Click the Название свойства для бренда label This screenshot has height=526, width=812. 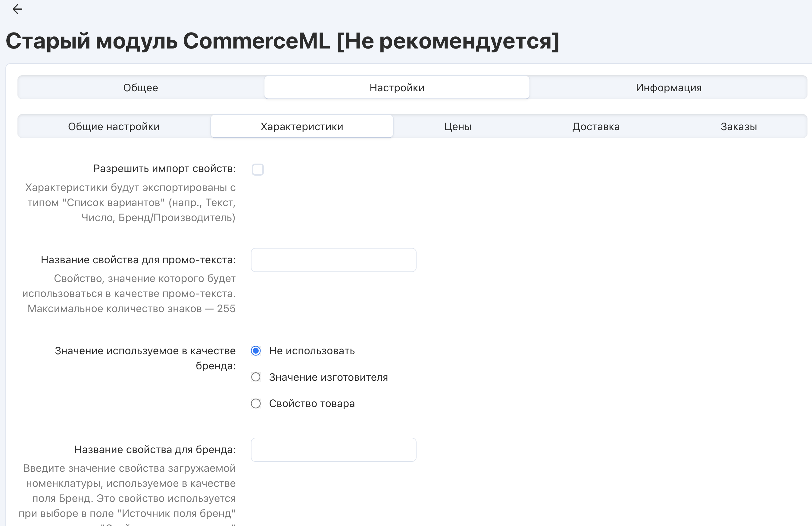pyautogui.click(x=155, y=449)
